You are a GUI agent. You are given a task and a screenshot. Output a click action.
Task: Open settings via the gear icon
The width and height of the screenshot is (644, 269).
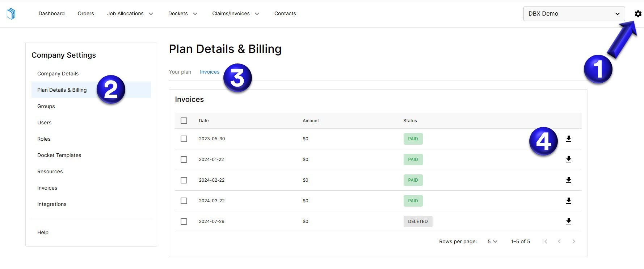click(638, 14)
